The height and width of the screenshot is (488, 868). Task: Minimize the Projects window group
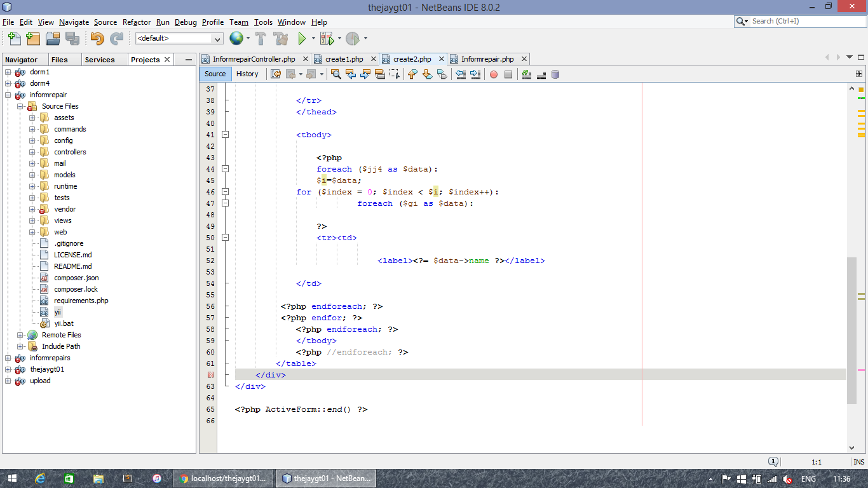[188, 60]
